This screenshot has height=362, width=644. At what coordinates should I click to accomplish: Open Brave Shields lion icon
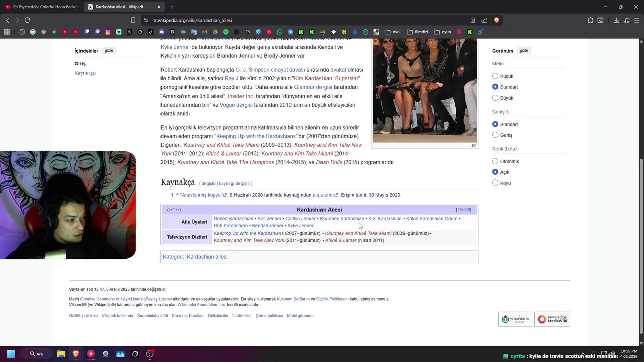496,20
